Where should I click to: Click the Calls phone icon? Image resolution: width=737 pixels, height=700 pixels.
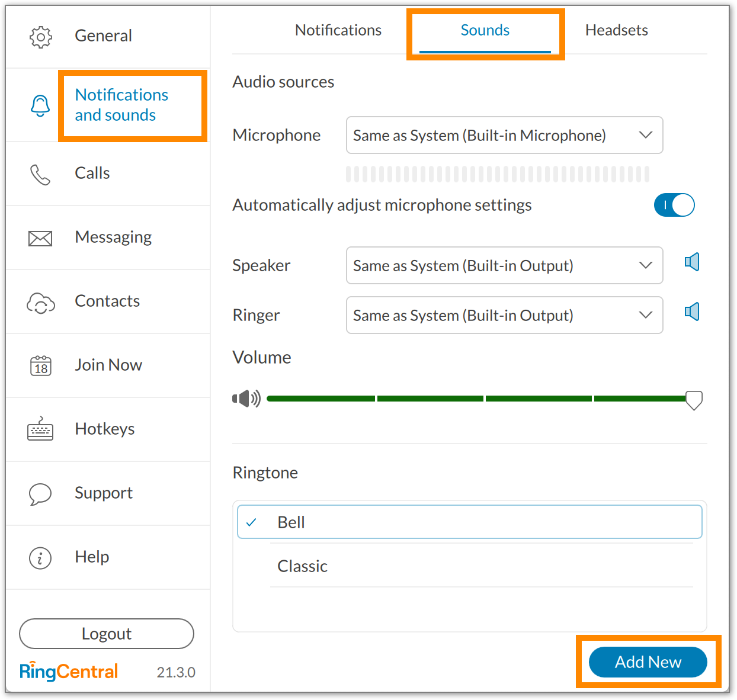pos(40,174)
